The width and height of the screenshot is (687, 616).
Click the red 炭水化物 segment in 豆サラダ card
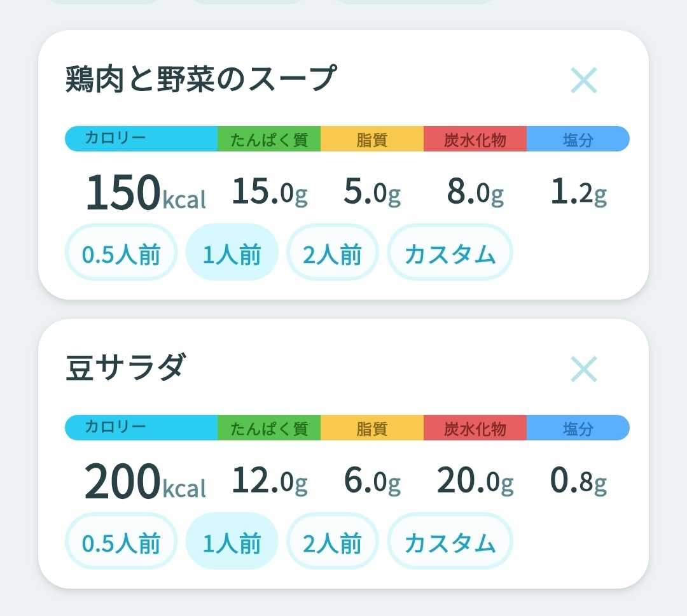point(475,428)
